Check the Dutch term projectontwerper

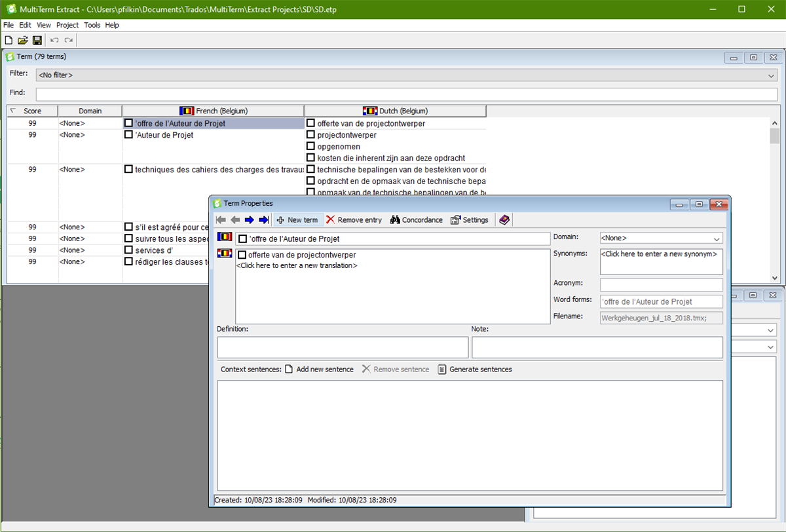[x=310, y=134]
